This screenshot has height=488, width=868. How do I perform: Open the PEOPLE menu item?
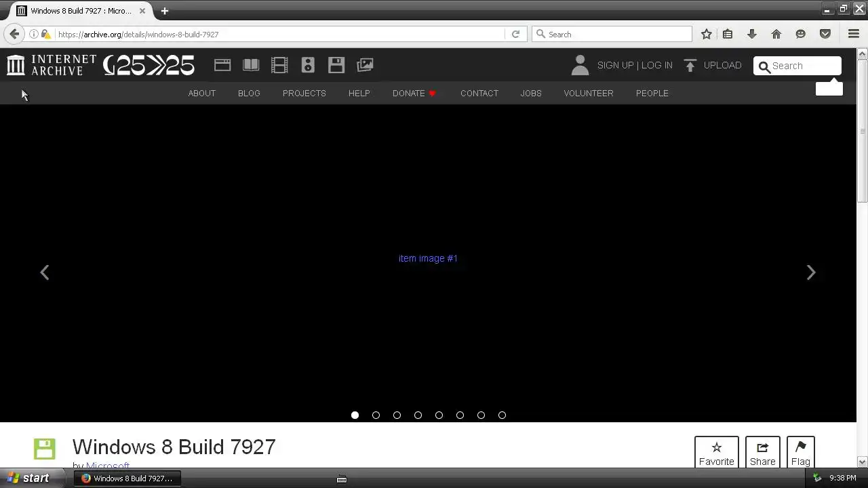[652, 93]
